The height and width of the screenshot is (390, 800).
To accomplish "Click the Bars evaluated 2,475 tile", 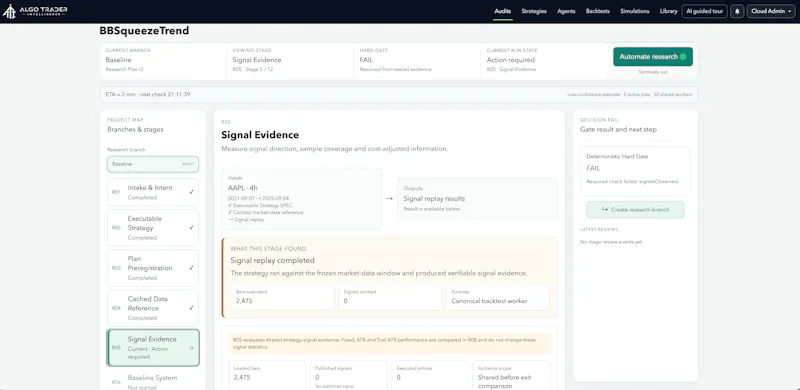I will pyautogui.click(x=282, y=298).
